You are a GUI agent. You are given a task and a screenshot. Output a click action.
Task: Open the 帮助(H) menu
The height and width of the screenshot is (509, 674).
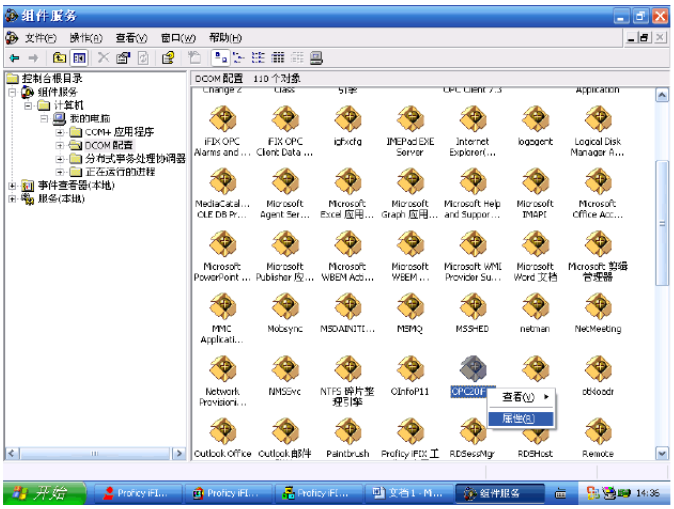[x=225, y=38]
